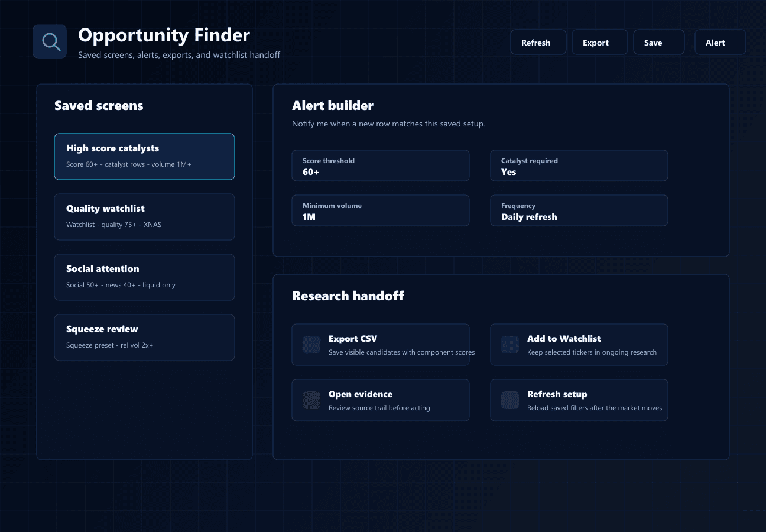Viewport: 766px width, 532px height.
Task: Click the Export CSV card title
Action: tap(353, 339)
